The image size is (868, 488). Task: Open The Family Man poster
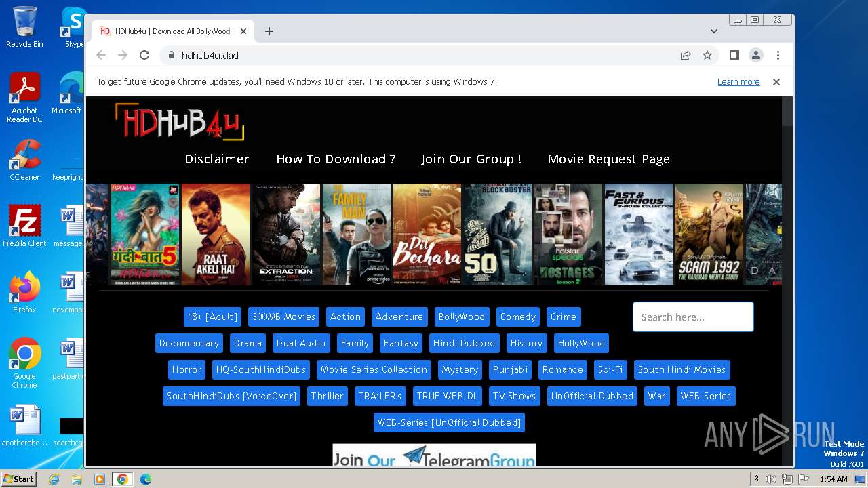(x=357, y=235)
